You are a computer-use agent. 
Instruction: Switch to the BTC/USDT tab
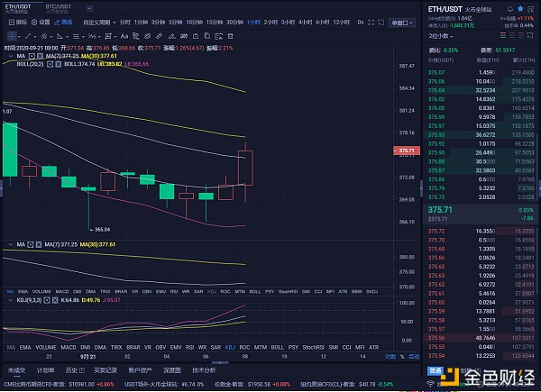[59, 8]
